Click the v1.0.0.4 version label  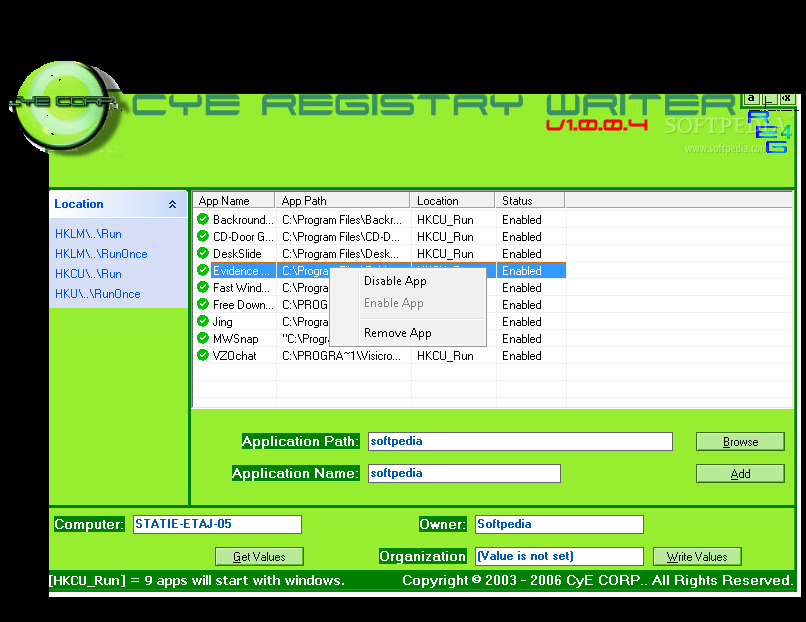point(596,124)
